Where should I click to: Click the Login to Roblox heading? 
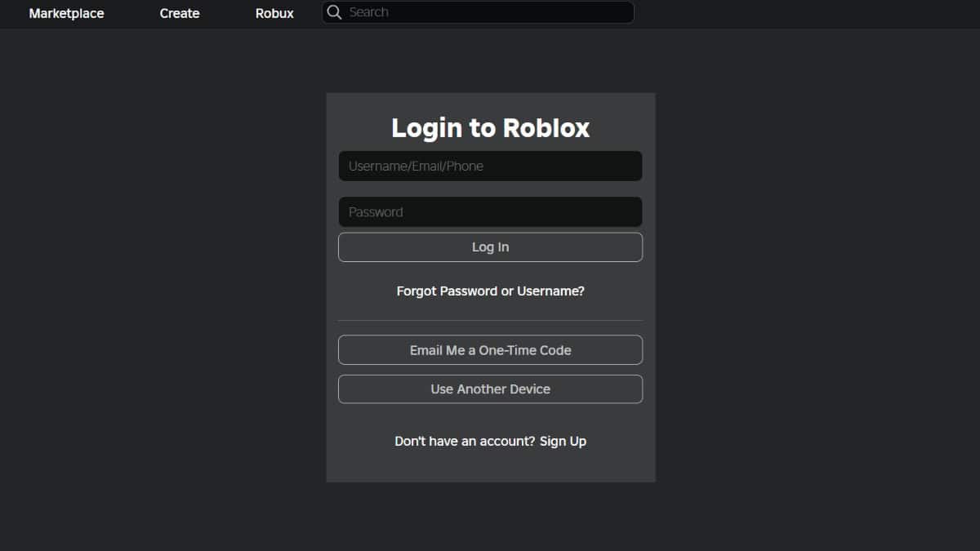click(490, 128)
